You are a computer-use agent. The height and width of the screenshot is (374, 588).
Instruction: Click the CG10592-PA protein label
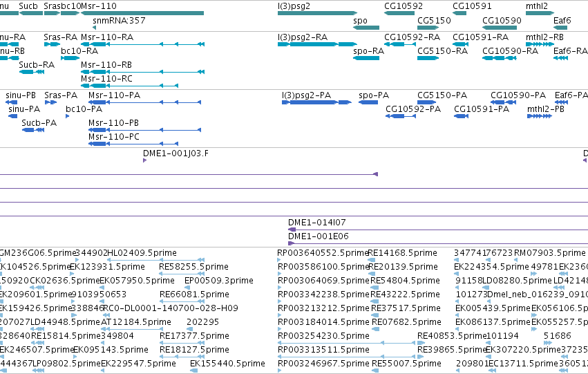413,109
